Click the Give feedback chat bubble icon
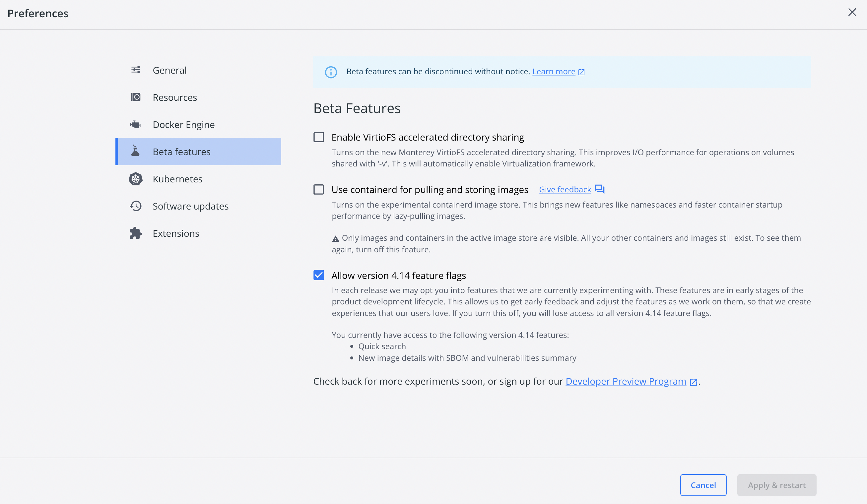Viewport: 867px width, 504px height. tap(599, 189)
